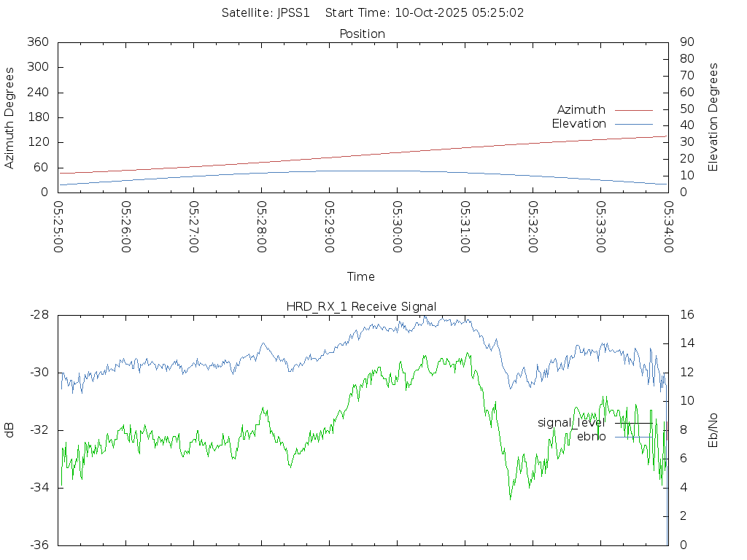Select the ebno legend entry
The height and width of the screenshot is (560, 747).
(591, 437)
